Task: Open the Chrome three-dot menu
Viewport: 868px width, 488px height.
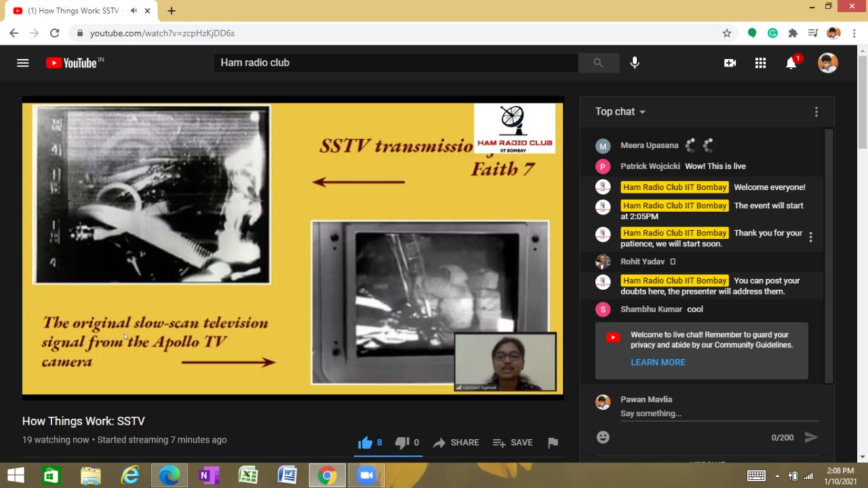Action: click(854, 33)
